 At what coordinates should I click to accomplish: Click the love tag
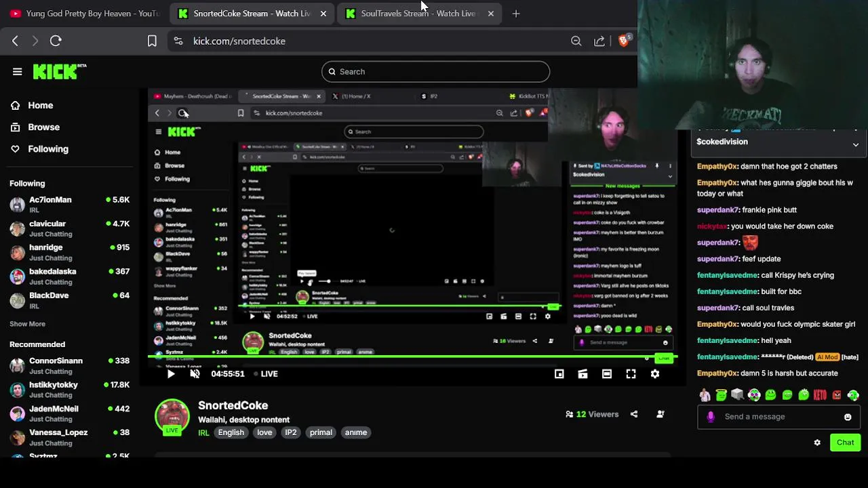point(264,432)
